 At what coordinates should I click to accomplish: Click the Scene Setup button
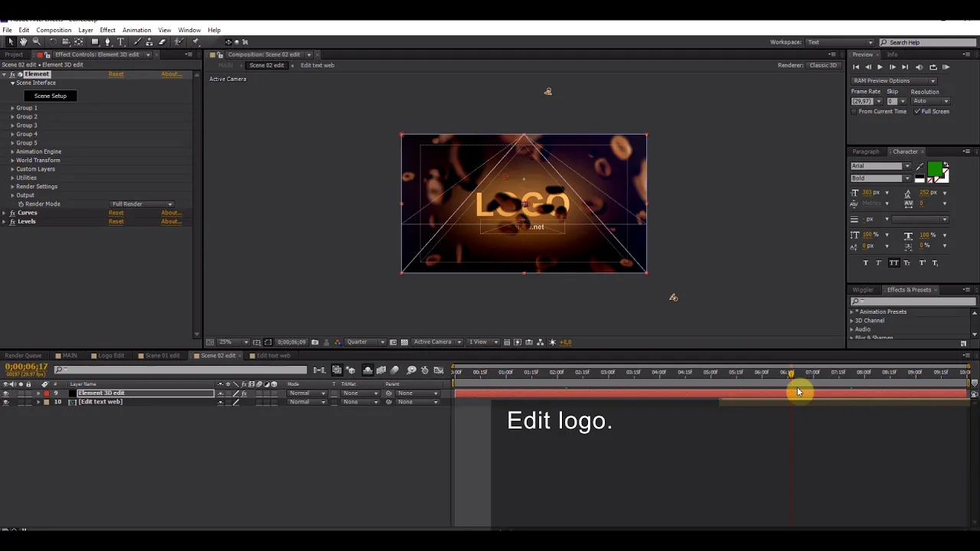tap(50, 96)
